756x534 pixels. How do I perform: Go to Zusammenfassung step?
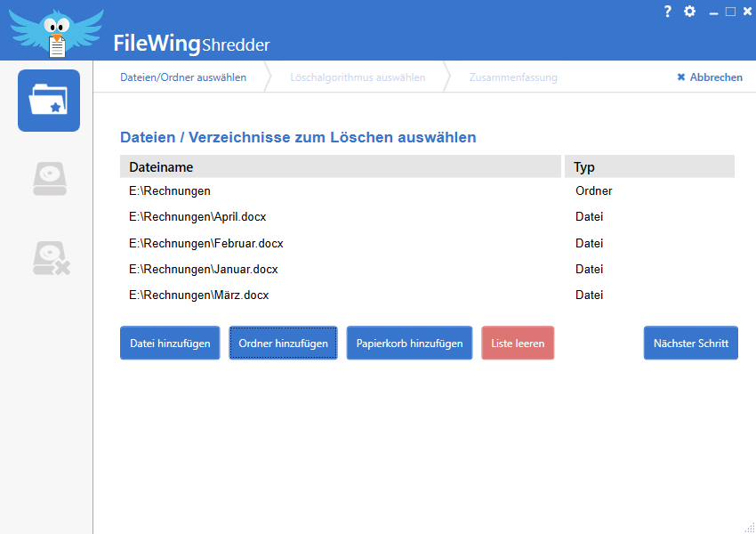[513, 77]
